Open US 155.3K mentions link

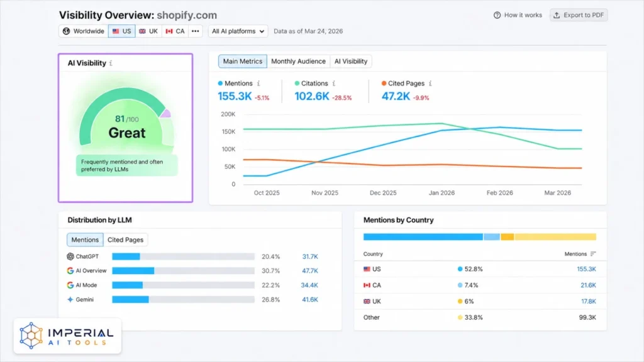click(586, 269)
